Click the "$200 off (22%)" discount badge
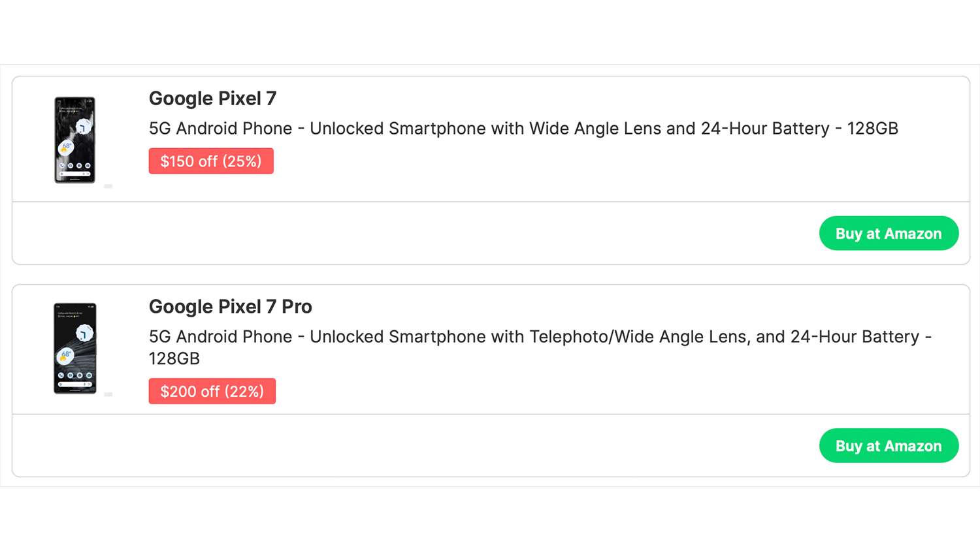The width and height of the screenshot is (980, 551). click(212, 391)
